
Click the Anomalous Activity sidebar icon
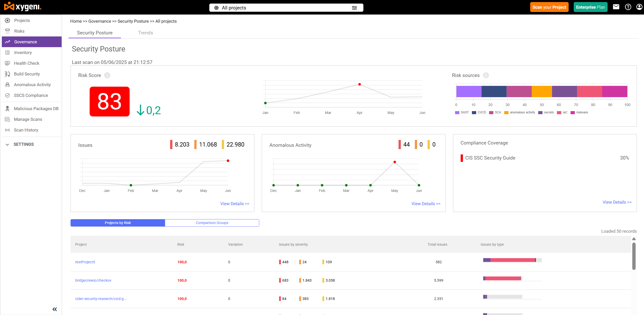7,85
